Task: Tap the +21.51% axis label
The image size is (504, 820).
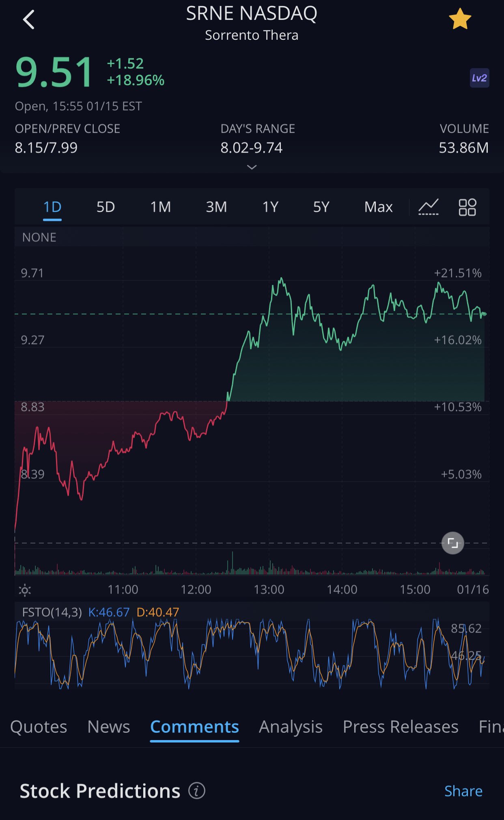Action: [x=458, y=273]
